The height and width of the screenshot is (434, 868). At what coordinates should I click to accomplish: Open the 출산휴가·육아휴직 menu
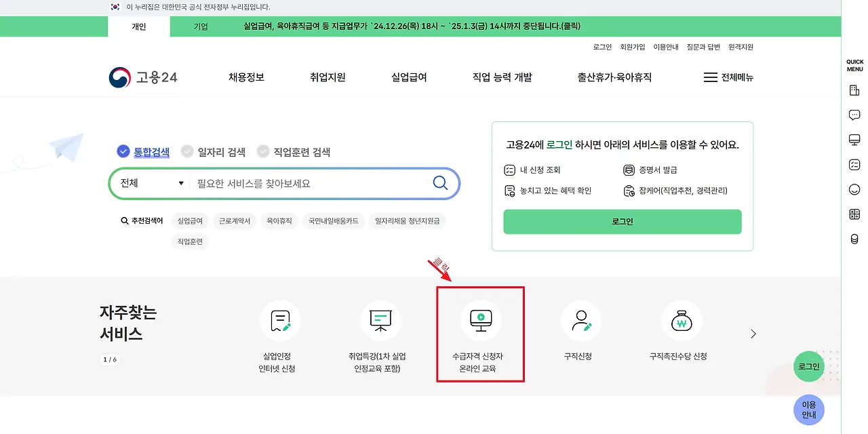(x=614, y=77)
